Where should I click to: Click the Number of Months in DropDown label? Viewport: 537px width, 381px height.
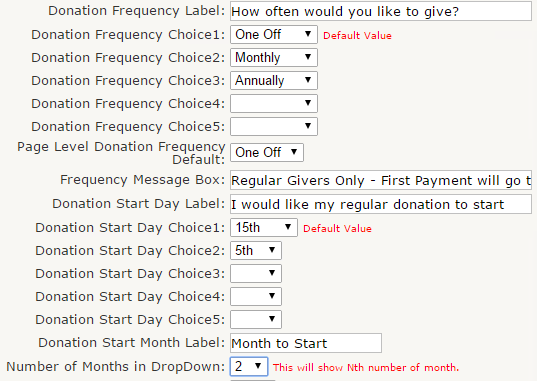coord(115,367)
